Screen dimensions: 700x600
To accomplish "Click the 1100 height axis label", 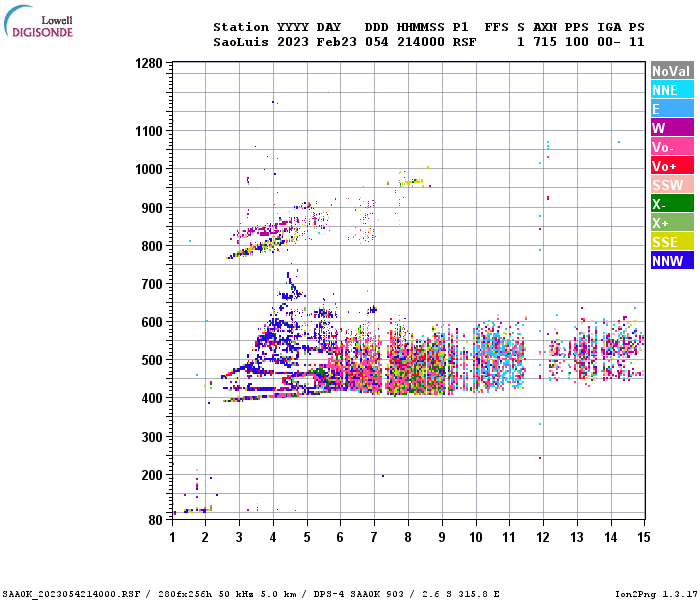I will click(149, 131).
